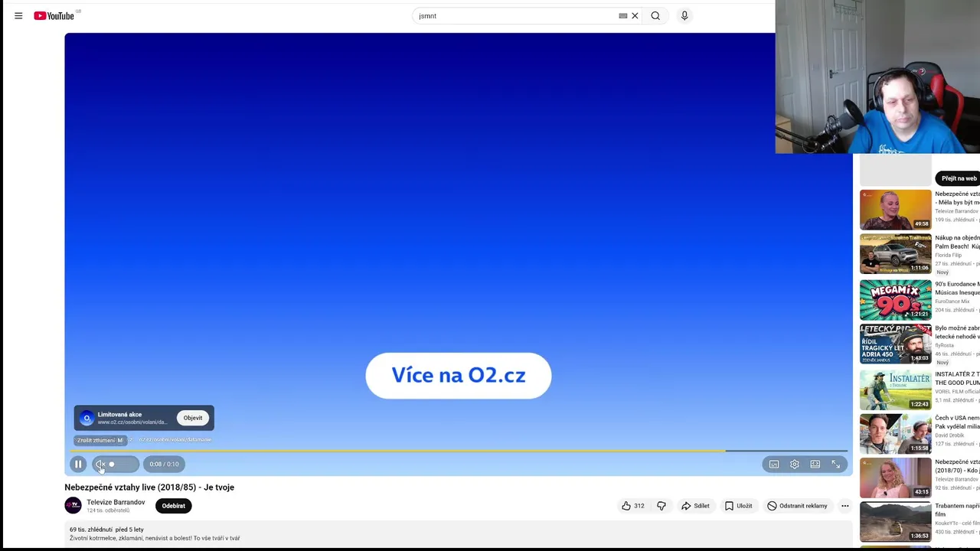Viewport: 980px width, 551px height.
Task: Open the "Limitovaná akce" ad title
Action: coord(119,414)
